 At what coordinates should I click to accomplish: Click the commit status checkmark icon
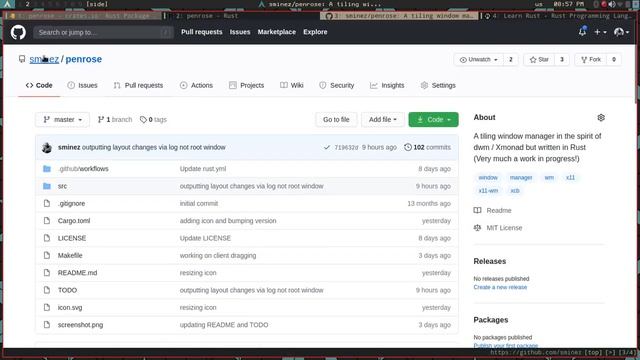point(327,147)
